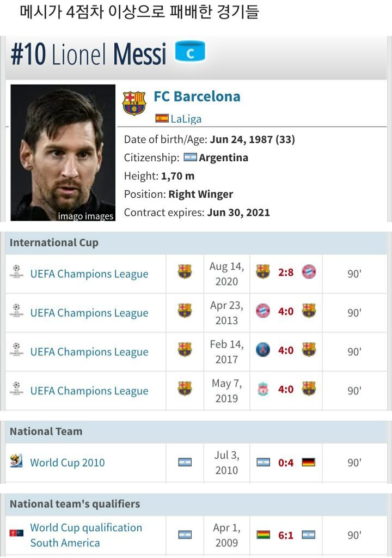Open the 6:1 Bolivia match result

[286, 535]
